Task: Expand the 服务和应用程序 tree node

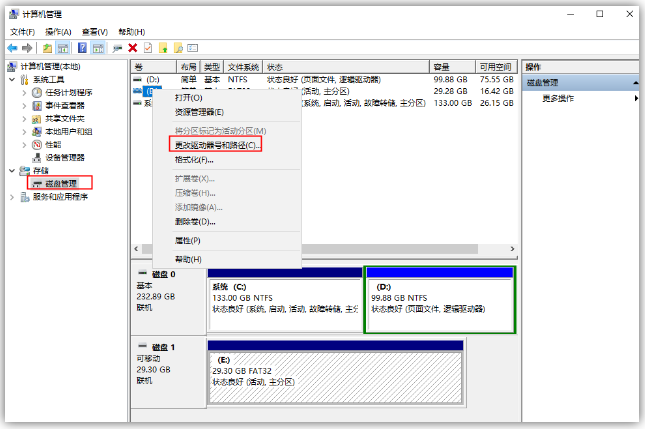Action: point(12,197)
